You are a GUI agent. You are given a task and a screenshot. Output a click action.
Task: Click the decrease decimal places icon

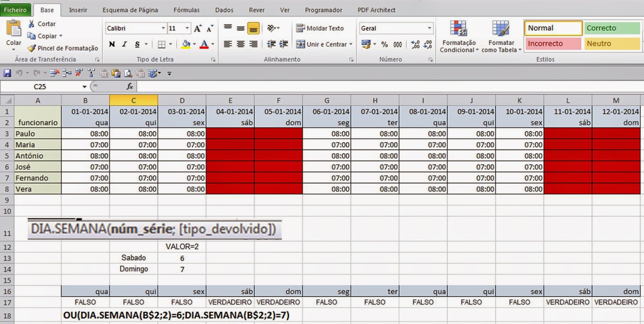pyautogui.click(x=428, y=44)
